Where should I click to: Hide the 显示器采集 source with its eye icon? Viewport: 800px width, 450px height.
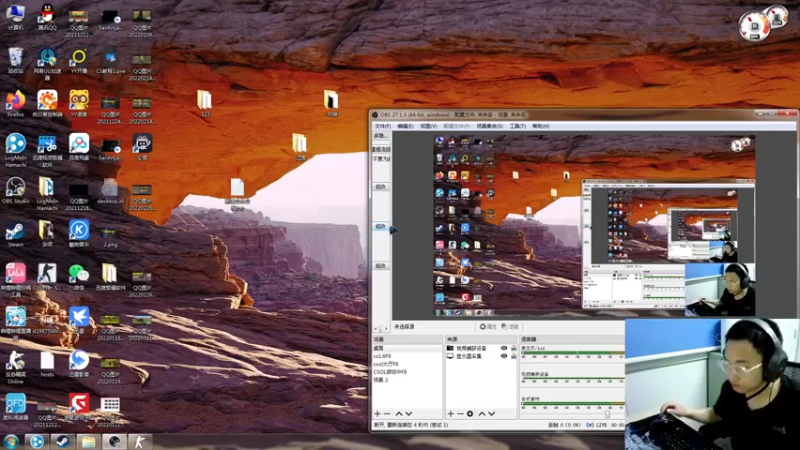[x=504, y=356]
